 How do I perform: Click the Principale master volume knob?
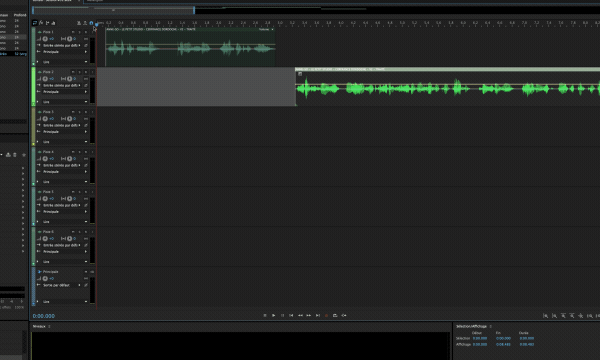click(45, 279)
